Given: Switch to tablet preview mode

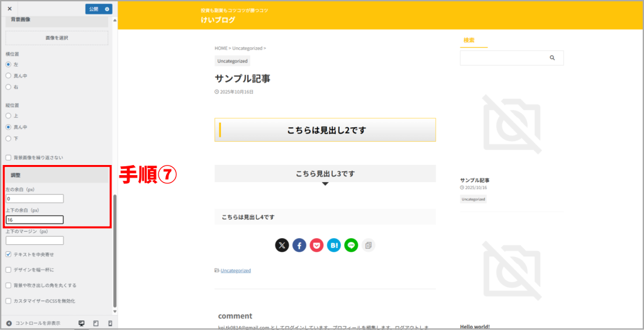Looking at the screenshot, I should click(x=96, y=323).
